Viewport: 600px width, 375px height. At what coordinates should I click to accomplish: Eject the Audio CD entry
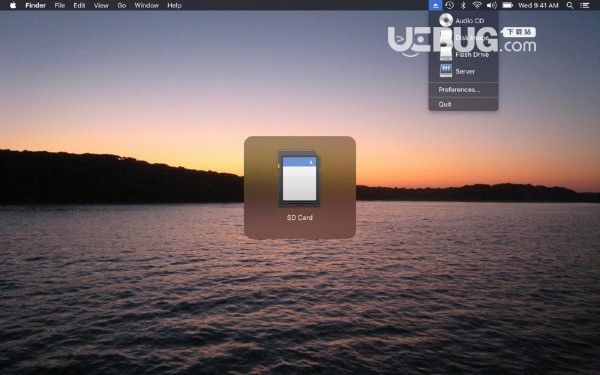[x=463, y=21]
